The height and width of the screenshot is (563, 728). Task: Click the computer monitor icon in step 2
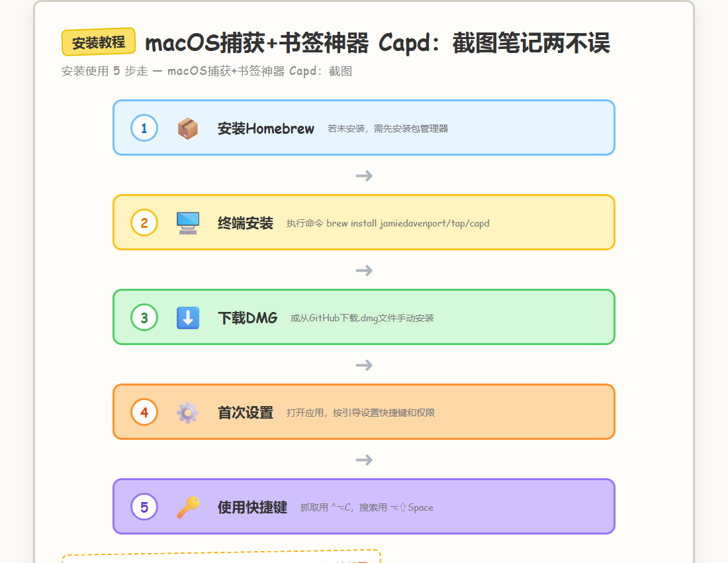tap(188, 223)
